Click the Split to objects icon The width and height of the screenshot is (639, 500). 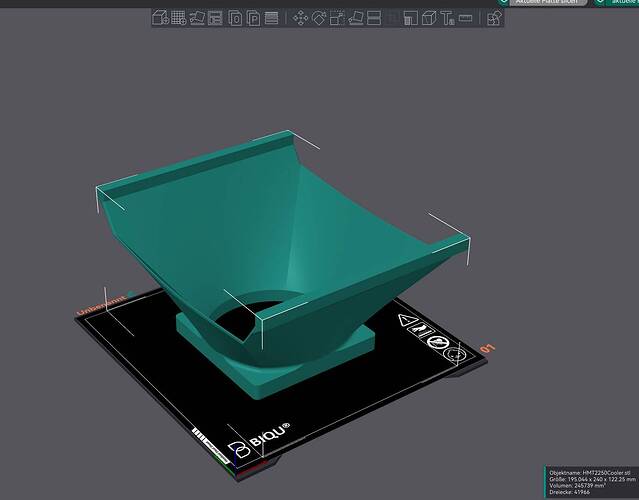235,18
